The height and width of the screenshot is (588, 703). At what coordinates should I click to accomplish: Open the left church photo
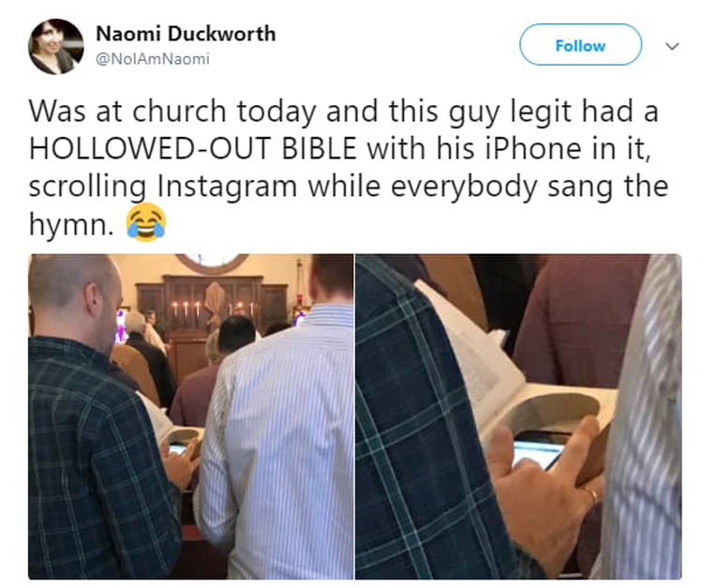[191, 416]
